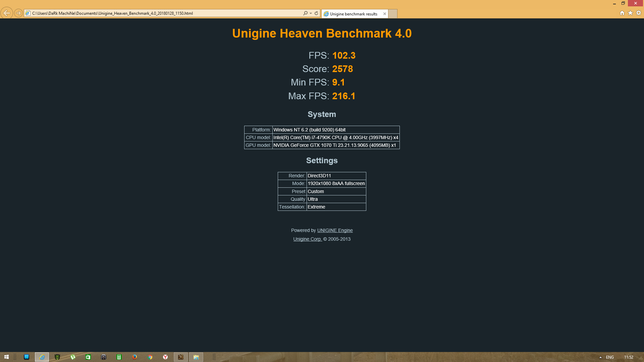The width and height of the screenshot is (644, 362).
Task: Switch input language via ENG indicator
Action: (610, 357)
